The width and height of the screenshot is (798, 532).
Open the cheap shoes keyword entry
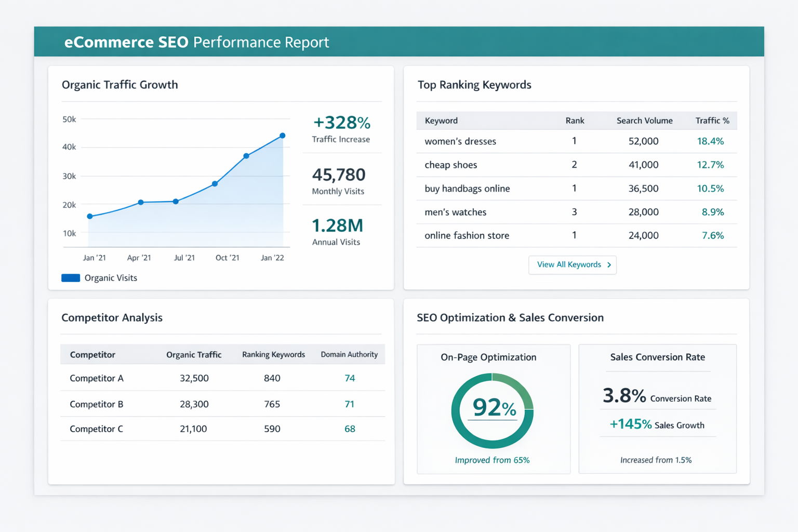pos(450,165)
